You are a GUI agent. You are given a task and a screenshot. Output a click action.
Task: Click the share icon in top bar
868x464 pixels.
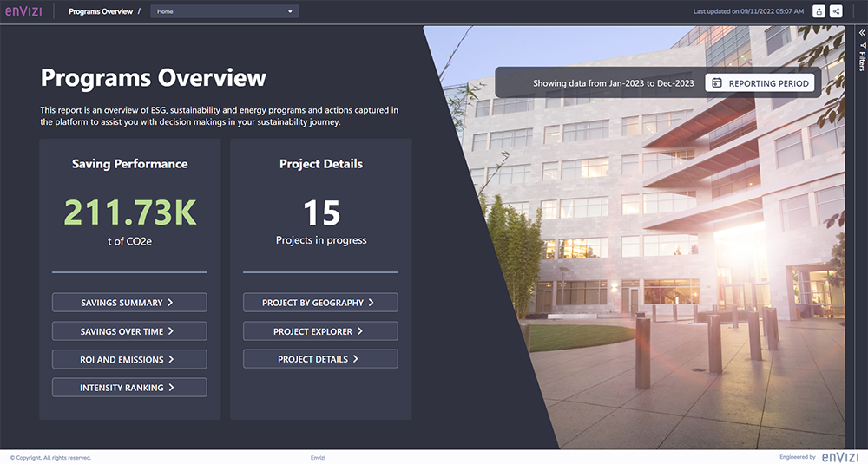coord(836,11)
